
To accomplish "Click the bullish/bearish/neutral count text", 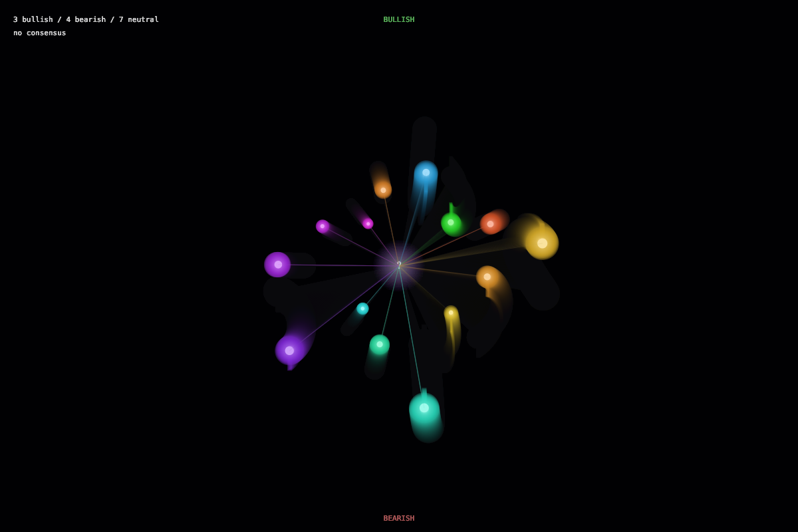I will click(x=86, y=20).
